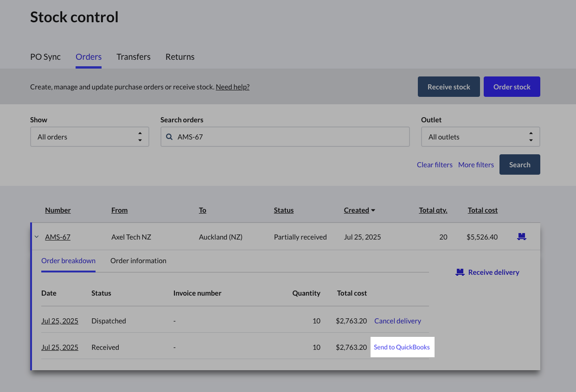Click Receive delivery link
Viewport: 576px width, 392px height.
(487, 272)
